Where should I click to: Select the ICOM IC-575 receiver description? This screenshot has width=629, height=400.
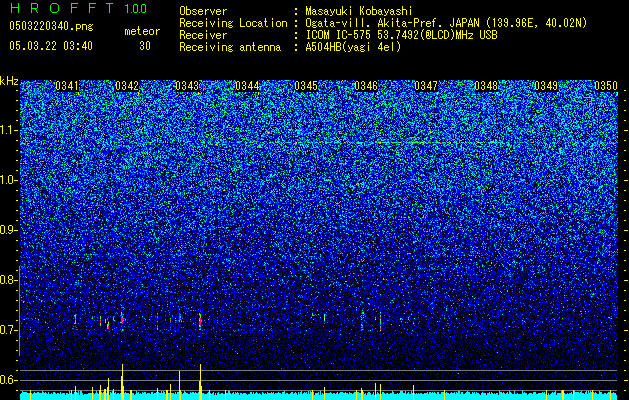(x=401, y=35)
